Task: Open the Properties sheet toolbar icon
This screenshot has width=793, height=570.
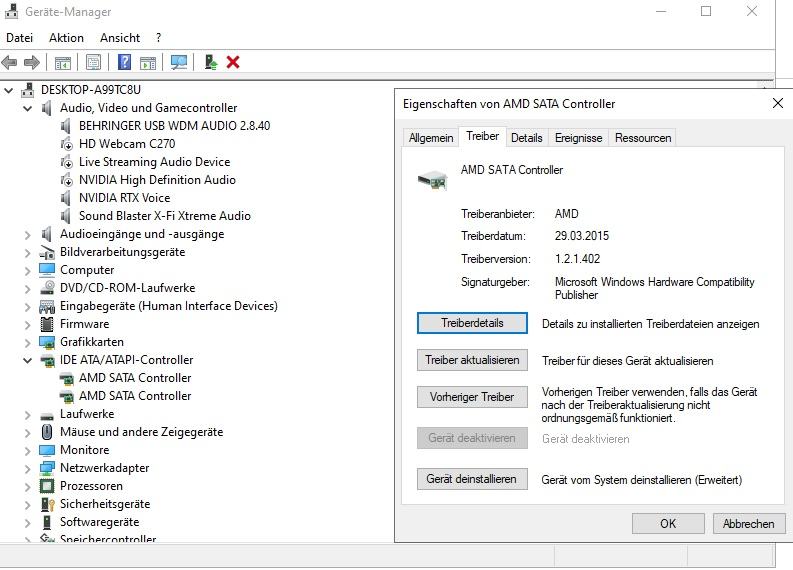Action: [94, 62]
